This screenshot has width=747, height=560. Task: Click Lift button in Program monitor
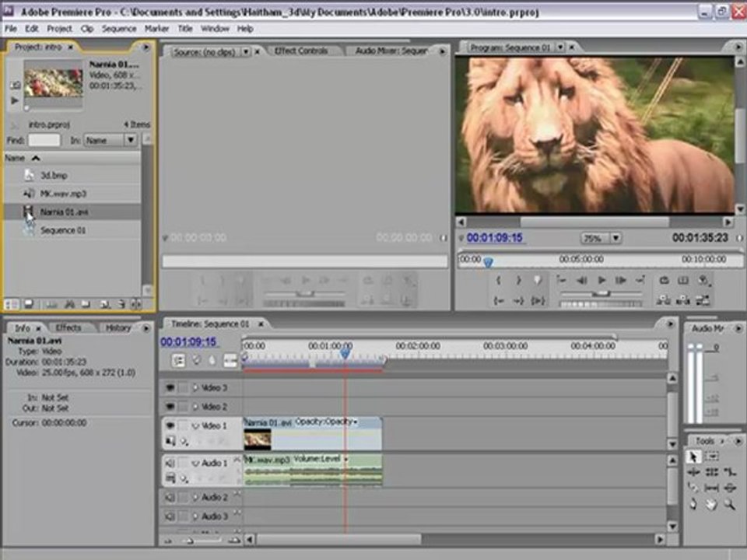coord(664,300)
